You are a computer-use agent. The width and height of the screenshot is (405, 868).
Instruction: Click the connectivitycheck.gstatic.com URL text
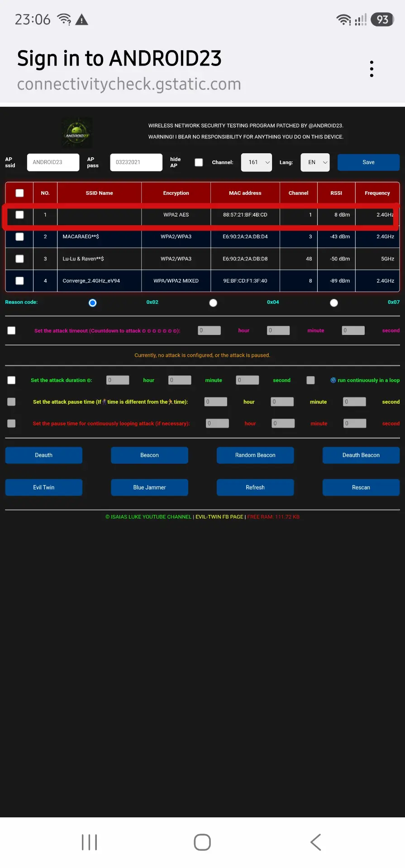click(129, 85)
